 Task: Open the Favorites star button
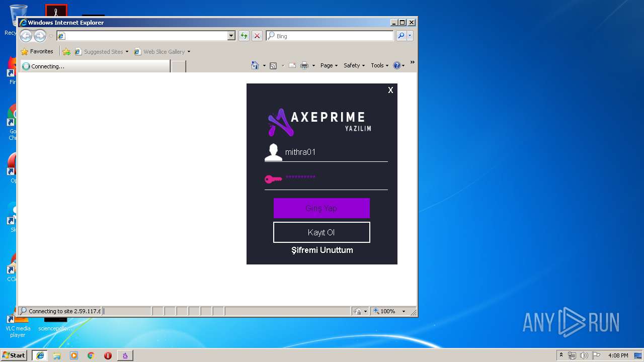[x=37, y=51]
